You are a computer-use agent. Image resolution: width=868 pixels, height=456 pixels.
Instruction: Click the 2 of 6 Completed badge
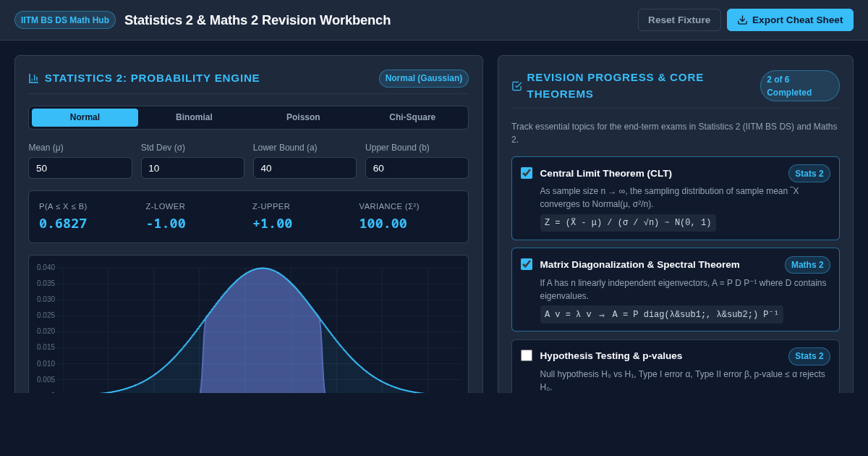pyautogui.click(x=800, y=86)
